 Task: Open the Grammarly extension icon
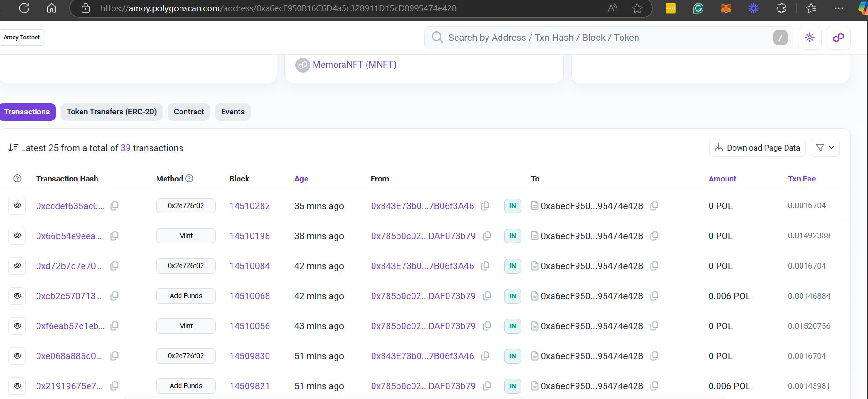[x=698, y=8]
